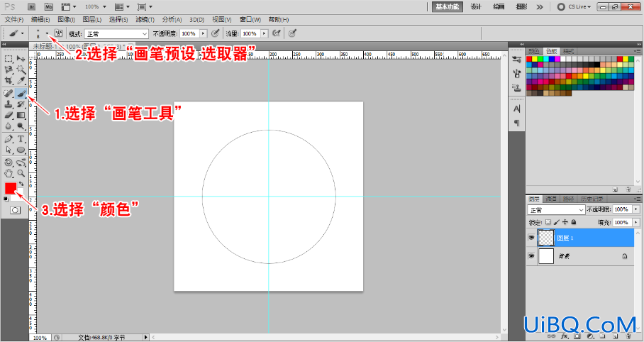Open the Character panel icon
The height and width of the screenshot is (342, 644).
coord(516,109)
